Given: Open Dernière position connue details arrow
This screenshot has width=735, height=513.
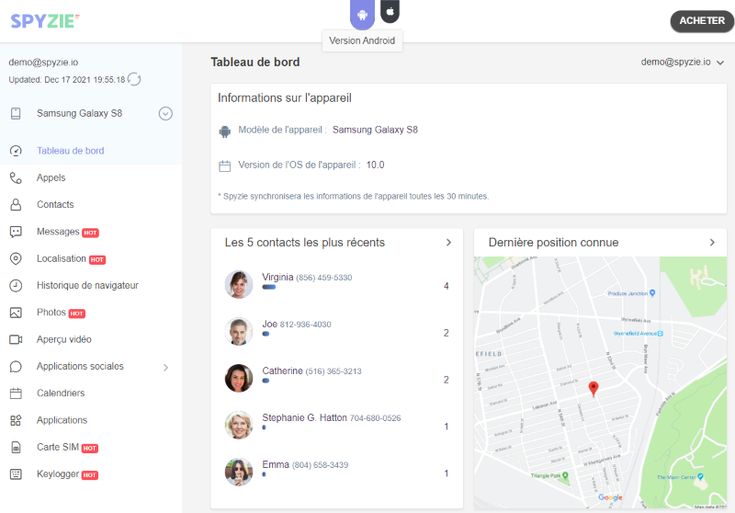Looking at the screenshot, I should coord(712,242).
